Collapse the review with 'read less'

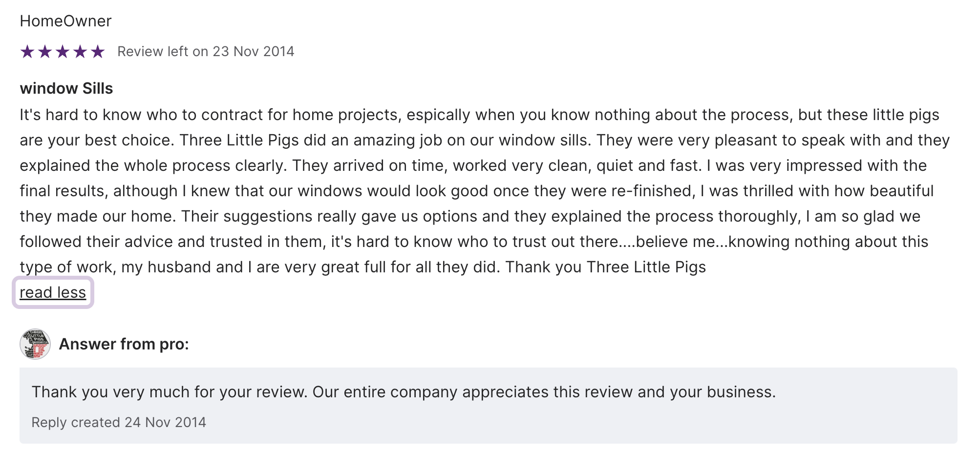tap(53, 292)
